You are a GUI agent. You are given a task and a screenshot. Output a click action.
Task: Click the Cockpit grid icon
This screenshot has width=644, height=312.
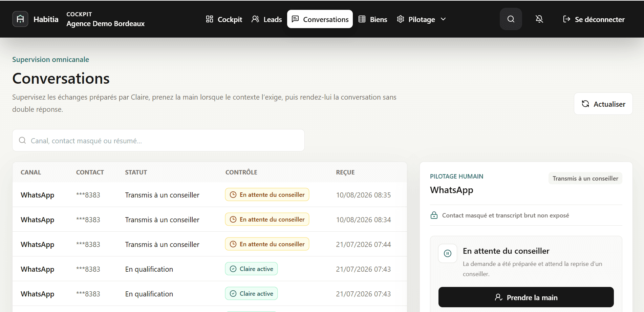pos(210,19)
